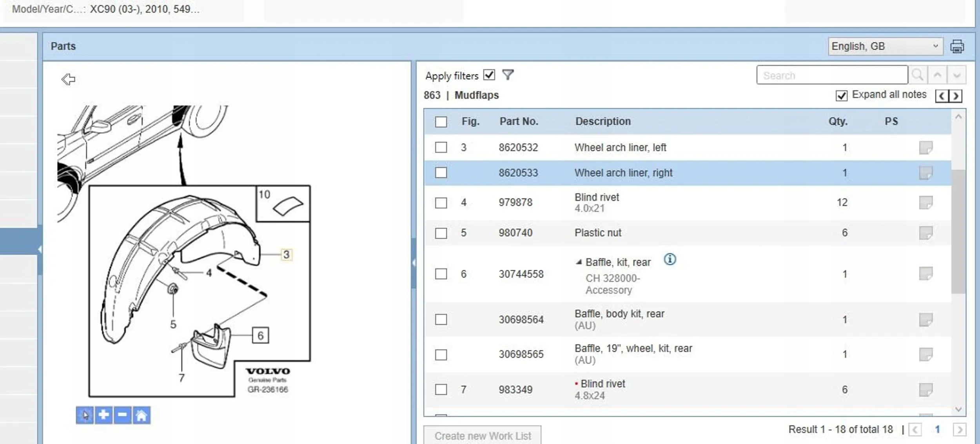Zoom in the diagram with plus icon
This screenshot has width=980, height=444.
pyautogui.click(x=103, y=415)
